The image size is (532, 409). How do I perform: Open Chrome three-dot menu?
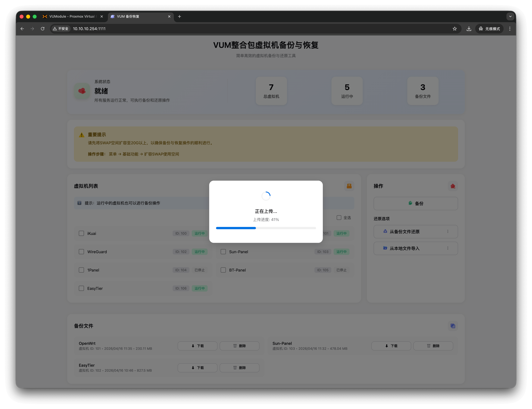pyautogui.click(x=510, y=29)
